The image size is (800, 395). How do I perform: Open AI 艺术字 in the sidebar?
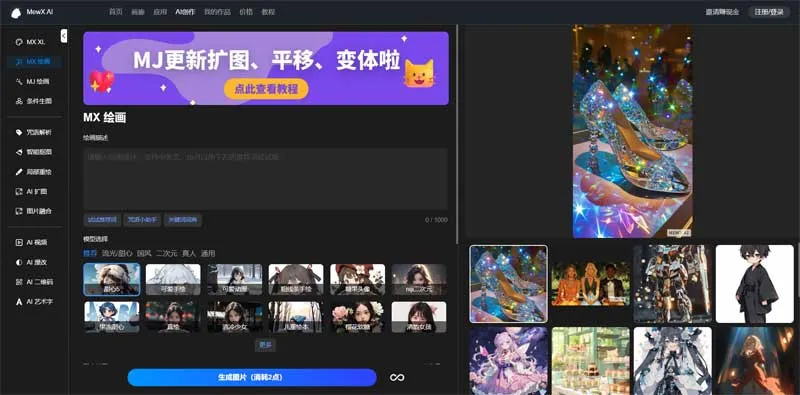(x=34, y=302)
